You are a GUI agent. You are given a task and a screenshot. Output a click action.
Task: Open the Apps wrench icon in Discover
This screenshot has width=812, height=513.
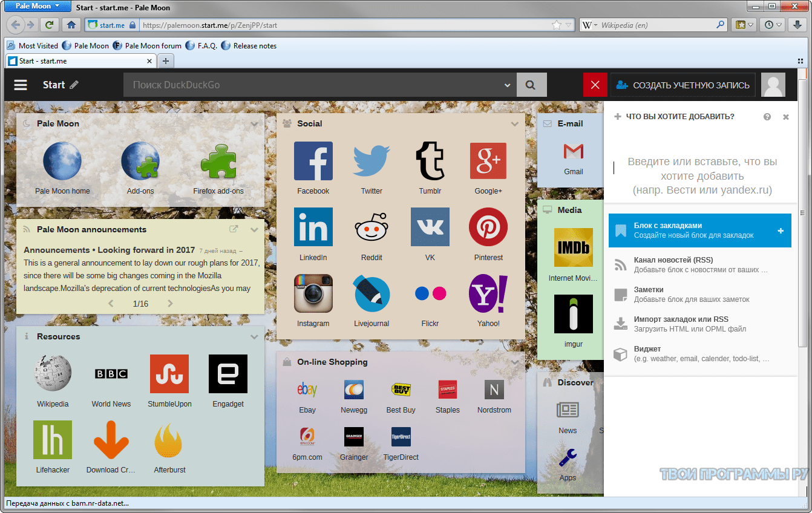(x=568, y=457)
